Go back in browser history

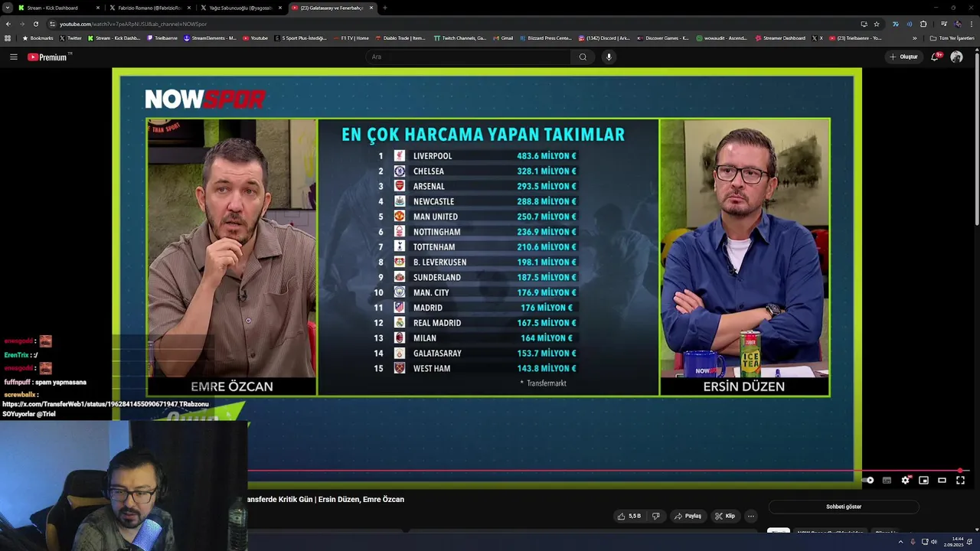8,24
